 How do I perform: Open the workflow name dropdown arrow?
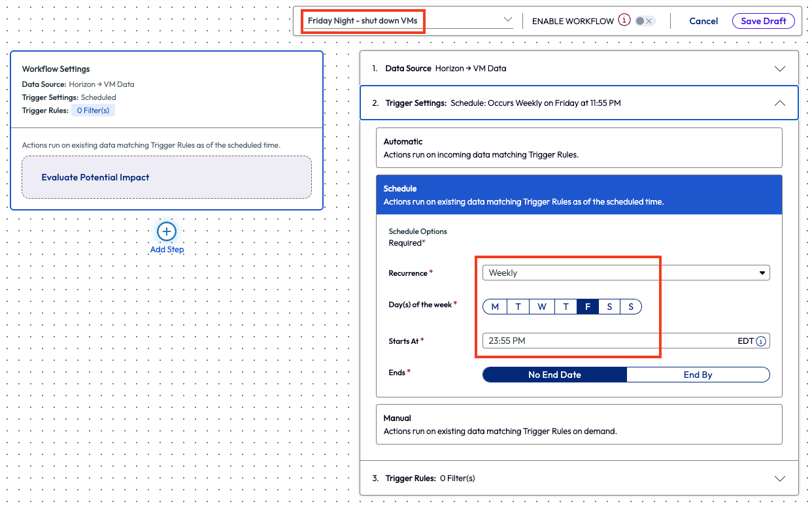pos(508,20)
